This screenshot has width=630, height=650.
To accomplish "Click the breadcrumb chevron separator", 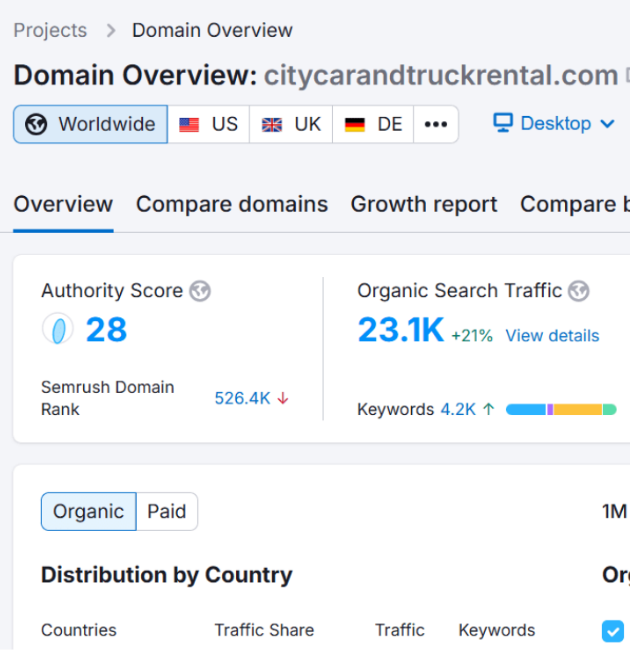I will 110,30.
